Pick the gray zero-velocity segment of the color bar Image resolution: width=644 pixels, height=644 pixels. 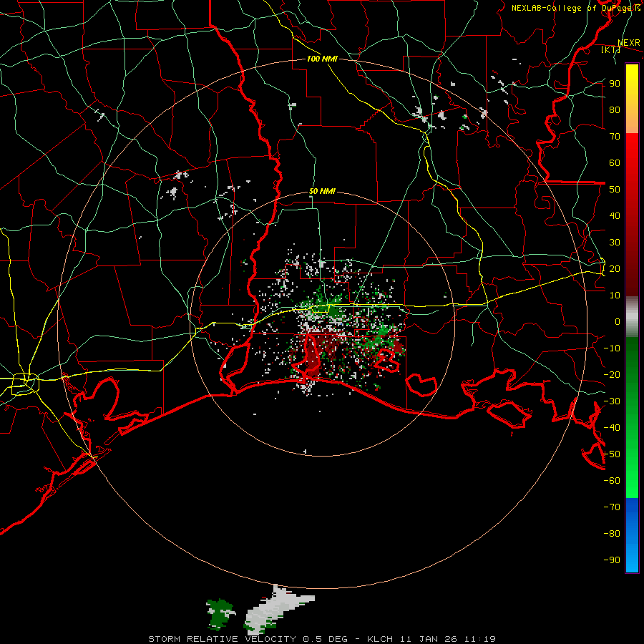tap(632, 317)
